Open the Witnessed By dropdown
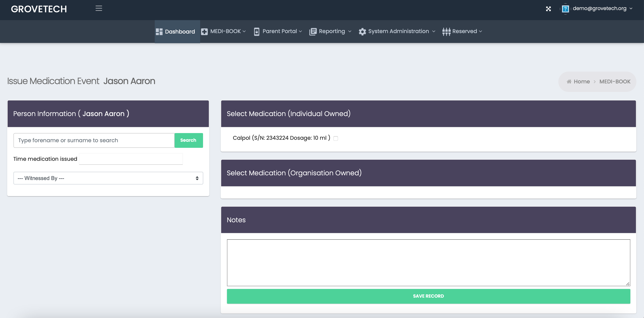644x318 pixels. (x=108, y=178)
